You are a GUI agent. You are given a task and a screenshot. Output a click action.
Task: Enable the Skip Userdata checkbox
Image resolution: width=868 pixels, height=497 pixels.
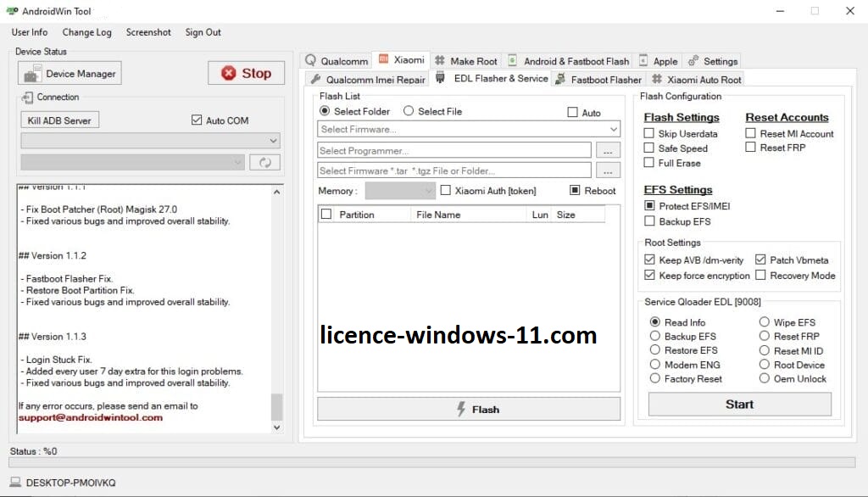(x=649, y=134)
